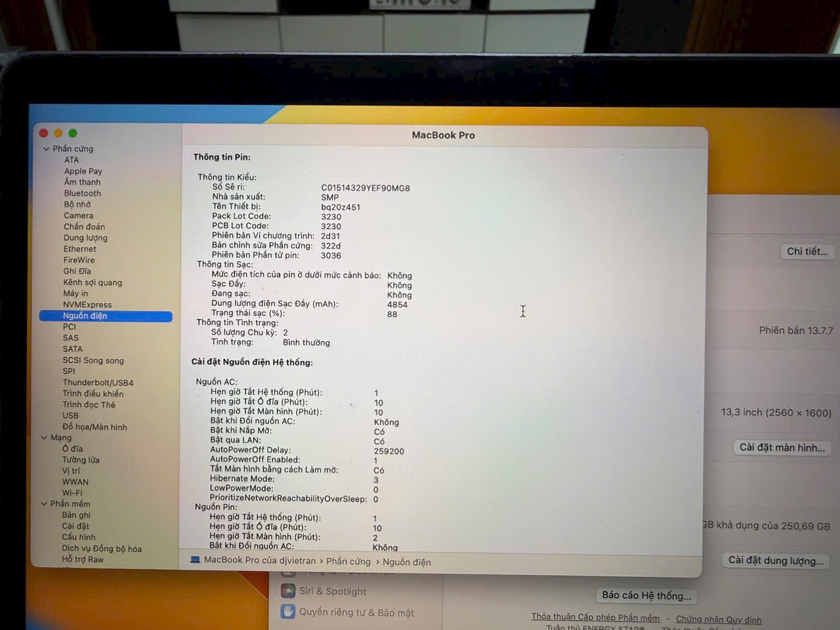Select Bluetooth in the hardware list
Viewport: 840px width, 630px height.
pyautogui.click(x=83, y=194)
